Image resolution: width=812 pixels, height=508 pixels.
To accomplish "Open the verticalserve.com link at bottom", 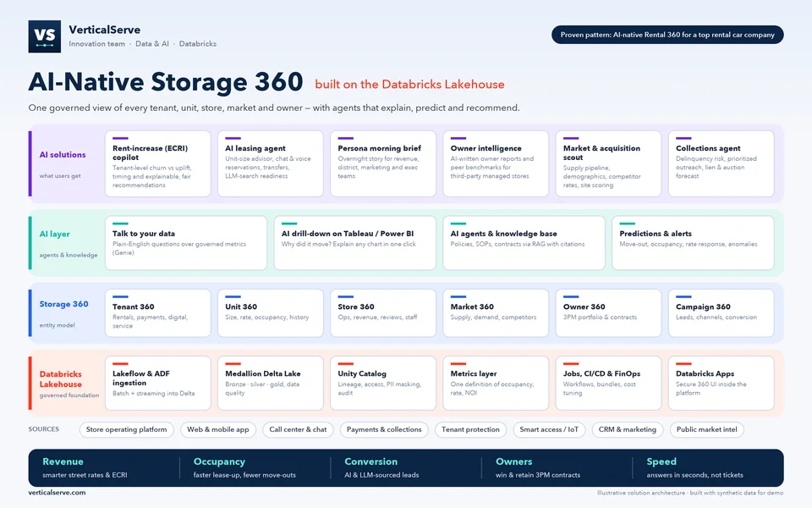I will (x=57, y=493).
